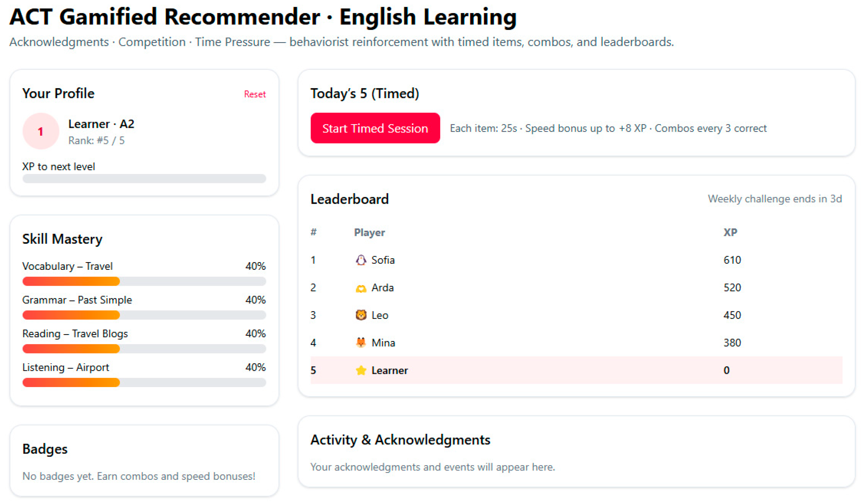
Task: Click Sofia's 610 XP score
Action: (732, 260)
